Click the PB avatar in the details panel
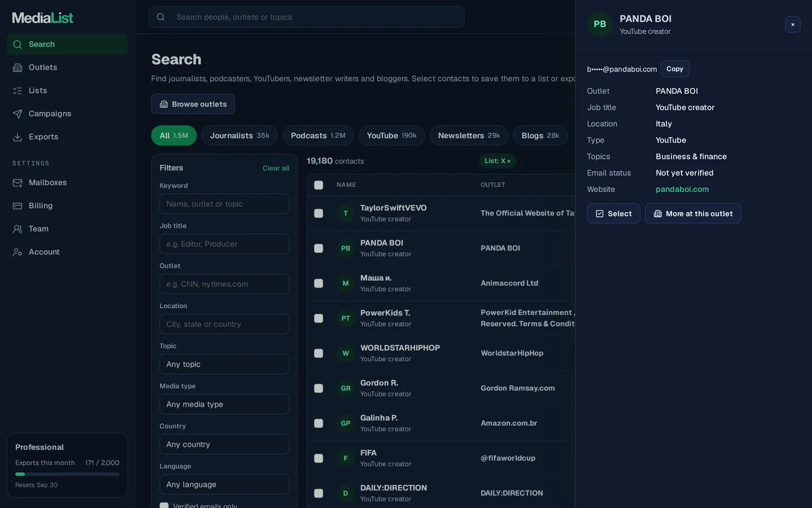Screen dimensions: 812x508 pyautogui.click(x=600, y=24)
